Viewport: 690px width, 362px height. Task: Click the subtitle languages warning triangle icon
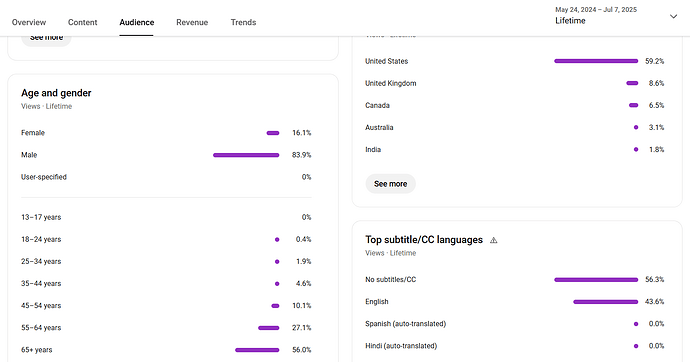(494, 240)
